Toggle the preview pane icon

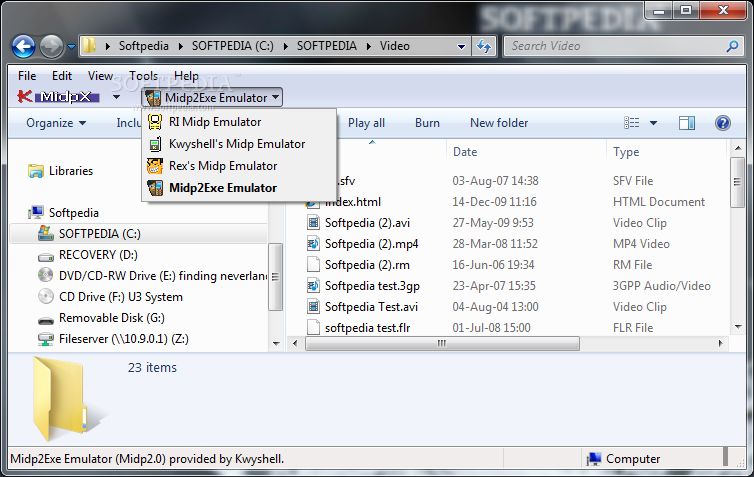(x=687, y=123)
